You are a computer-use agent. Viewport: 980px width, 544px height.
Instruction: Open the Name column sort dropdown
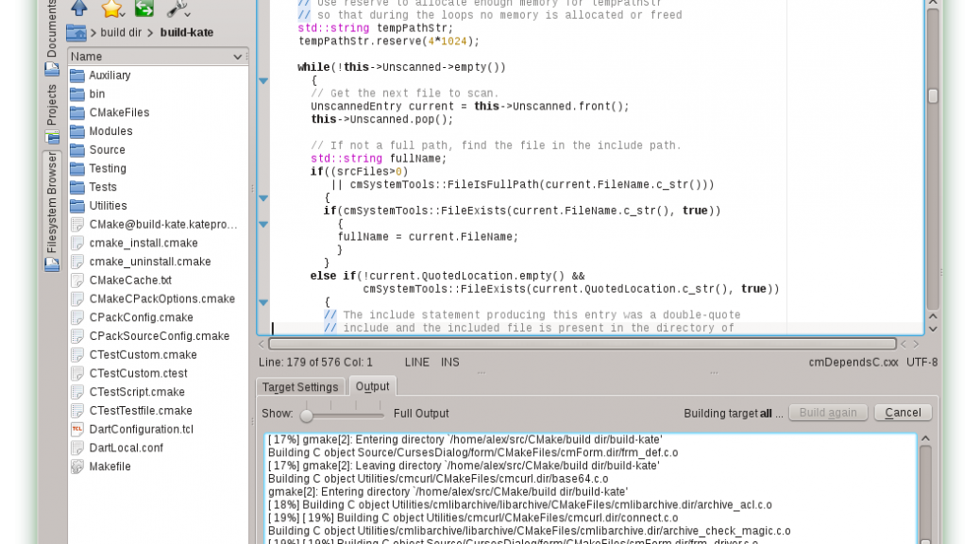coord(237,57)
